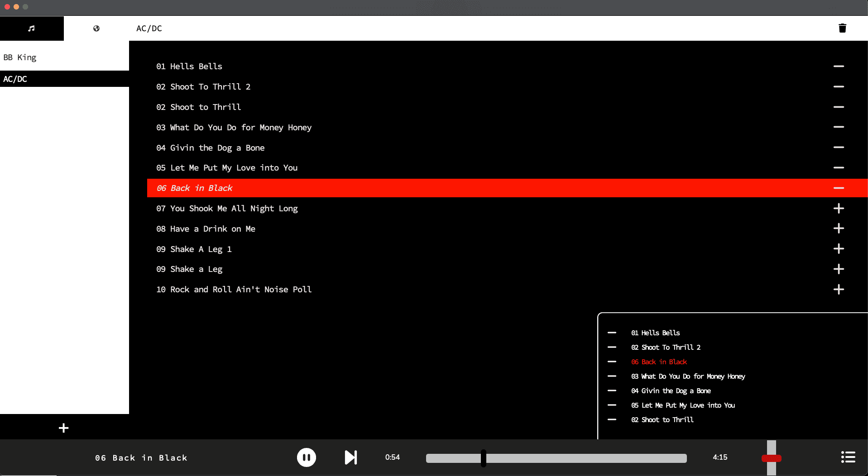Jump to 05 Let Me Put My Love into You in queue

point(683,405)
